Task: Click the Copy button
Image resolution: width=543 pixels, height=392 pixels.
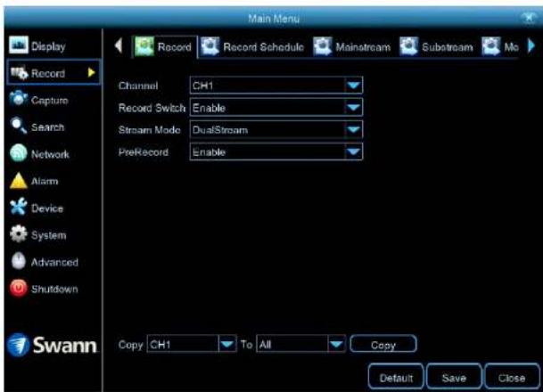Action: [383, 344]
